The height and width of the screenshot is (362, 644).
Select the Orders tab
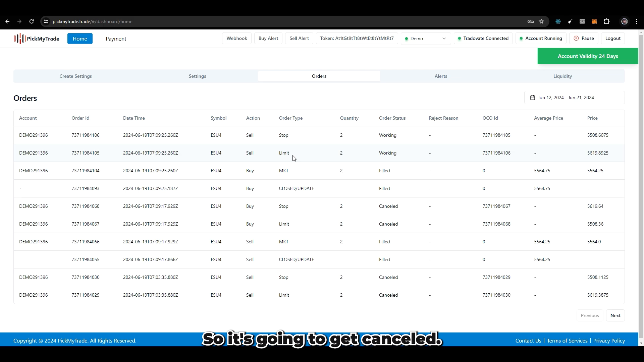point(319,76)
